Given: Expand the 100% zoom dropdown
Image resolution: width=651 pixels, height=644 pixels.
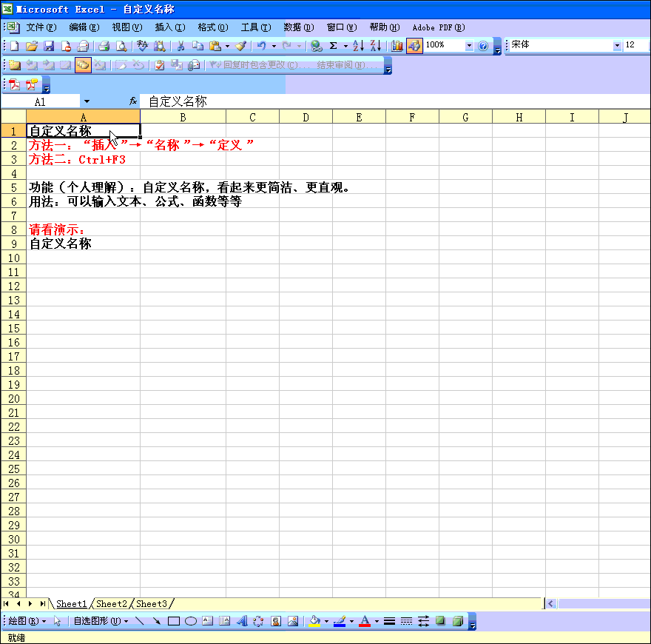Looking at the screenshot, I should tap(469, 46).
